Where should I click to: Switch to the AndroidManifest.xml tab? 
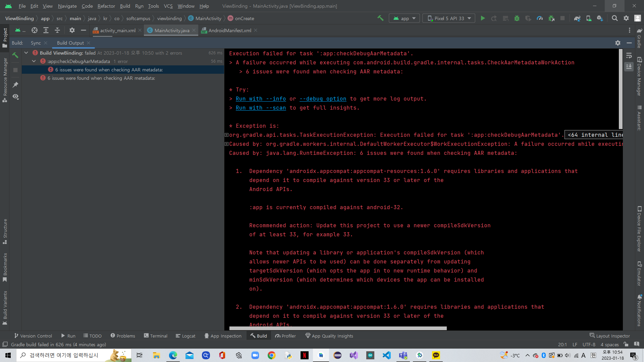click(230, 31)
